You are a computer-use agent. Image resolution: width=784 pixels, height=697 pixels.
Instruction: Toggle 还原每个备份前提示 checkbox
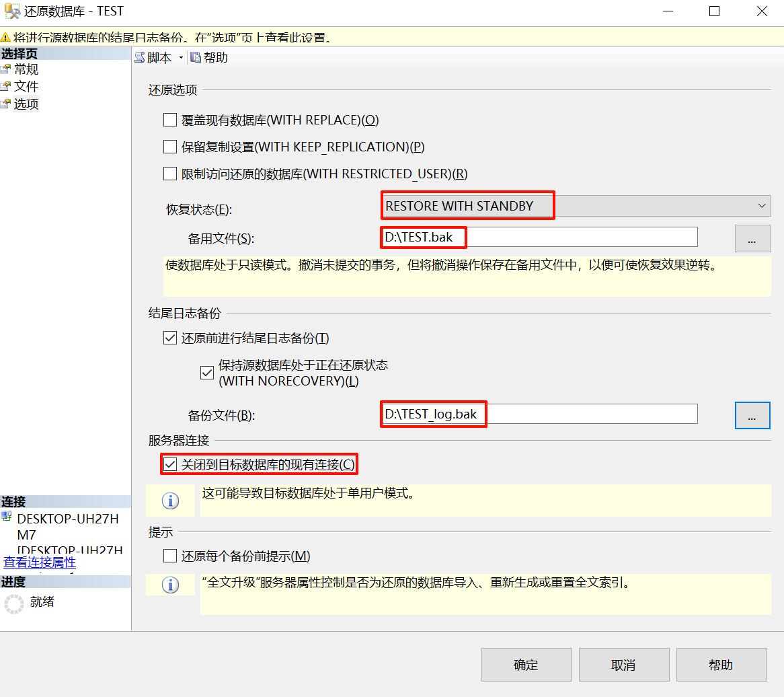pyautogui.click(x=170, y=556)
